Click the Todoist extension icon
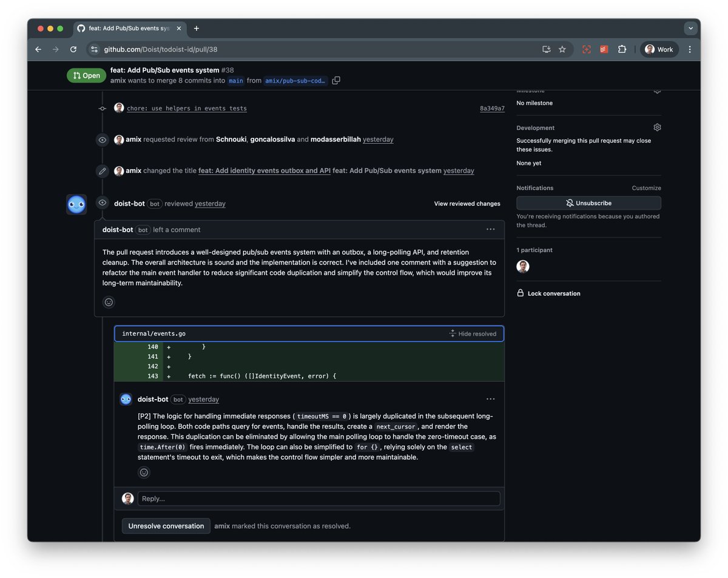The width and height of the screenshot is (728, 578). [604, 50]
